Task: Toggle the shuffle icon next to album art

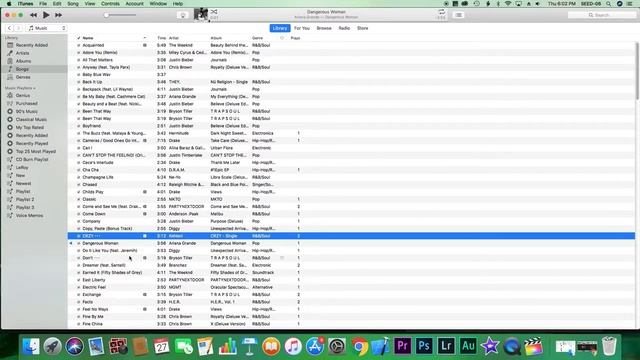Action: click(214, 12)
